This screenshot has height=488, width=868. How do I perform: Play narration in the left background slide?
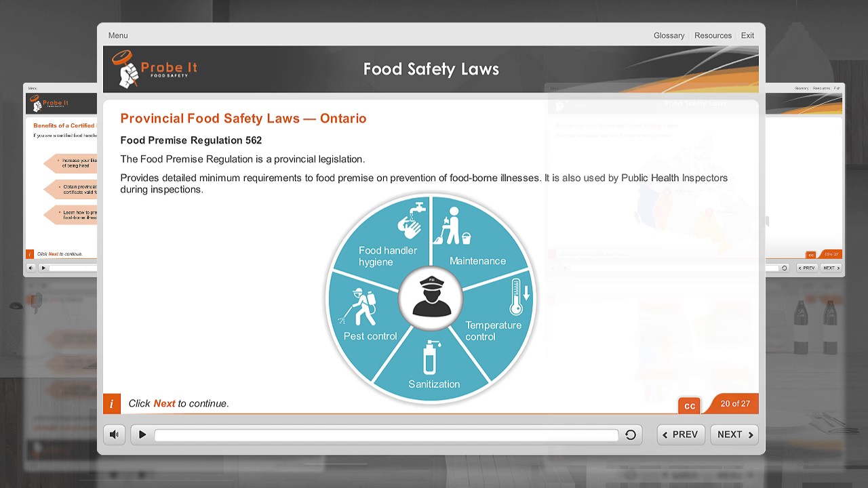coord(43,268)
